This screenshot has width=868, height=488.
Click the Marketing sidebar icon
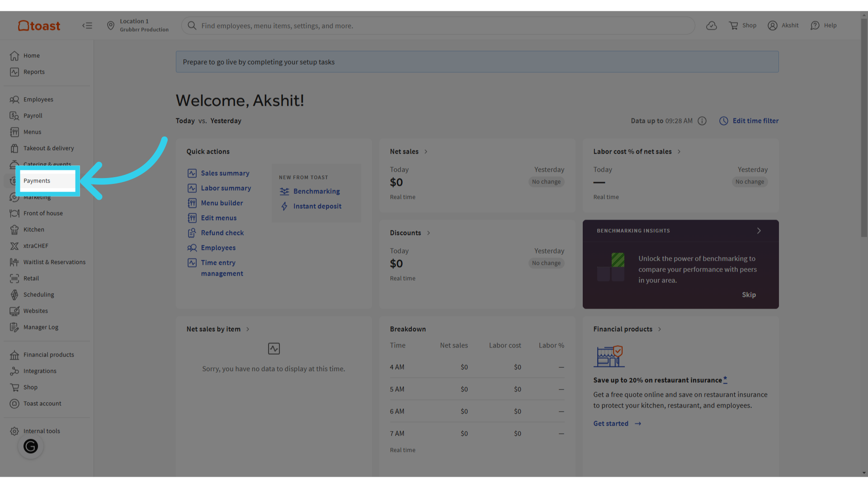pyautogui.click(x=14, y=197)
